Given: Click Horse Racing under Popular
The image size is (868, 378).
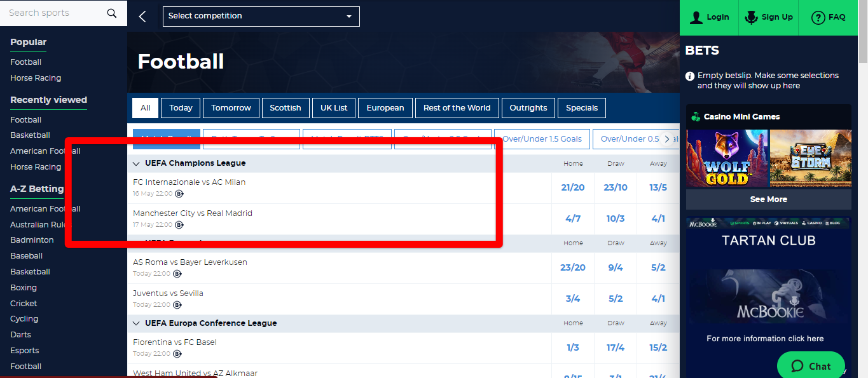Looking at the screenshot, I should tap(36, 78).
